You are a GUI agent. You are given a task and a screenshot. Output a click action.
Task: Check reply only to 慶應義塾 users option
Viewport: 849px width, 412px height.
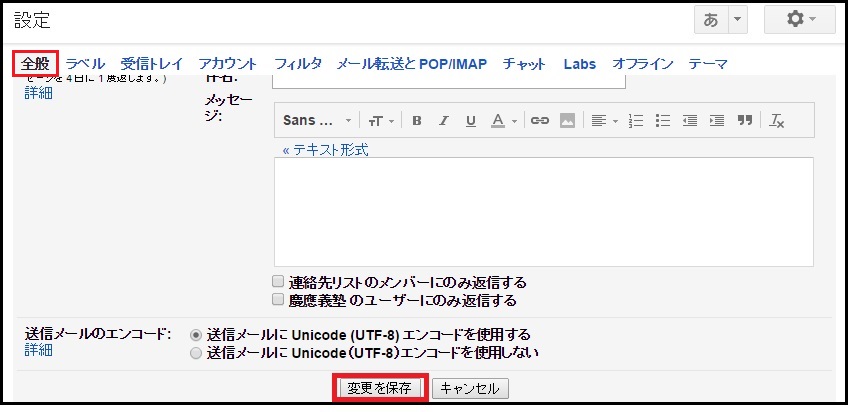click(278, 299)
